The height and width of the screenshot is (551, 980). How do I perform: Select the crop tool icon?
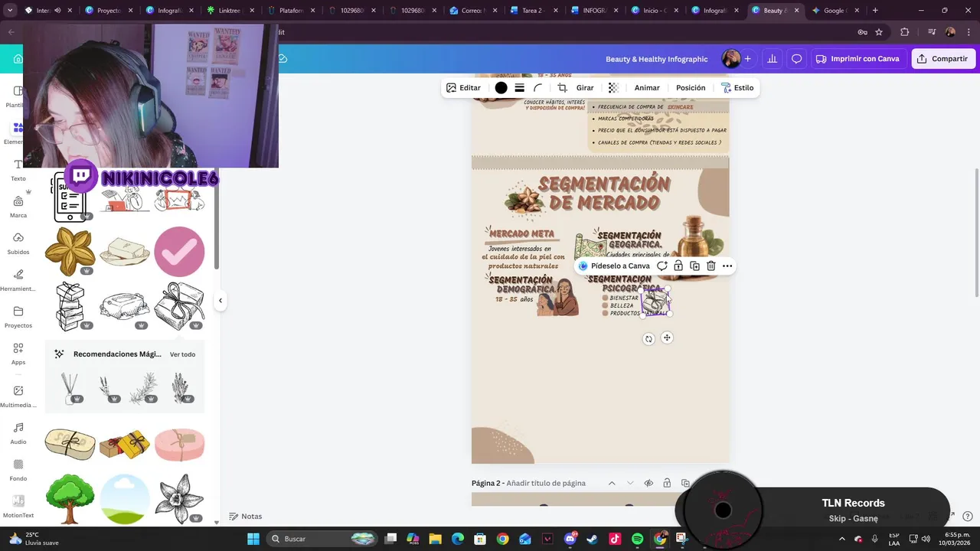pyautogui.click(x=563, y=88)
